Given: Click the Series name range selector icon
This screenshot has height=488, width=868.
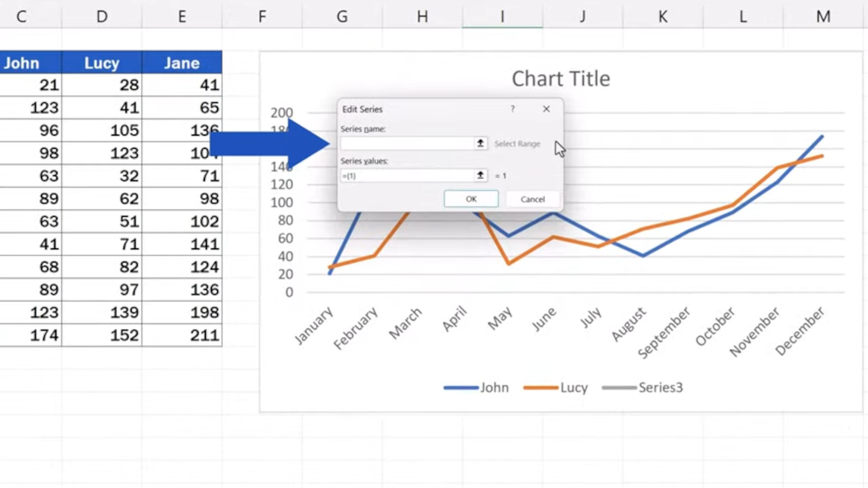Looking at the screenshot, I should 480,143.
